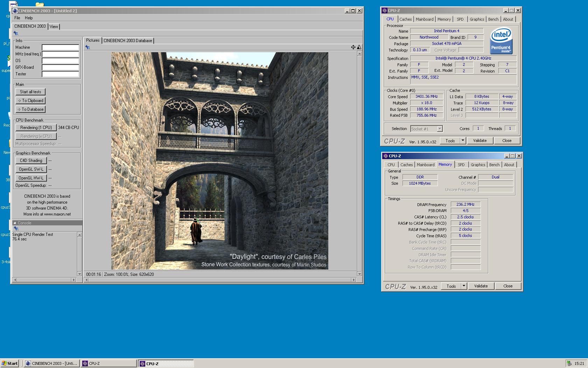The height and width of the screenshot is (368, 588).
Task: Open the Socket #1 selection combo box
Action: coord(426,129)
